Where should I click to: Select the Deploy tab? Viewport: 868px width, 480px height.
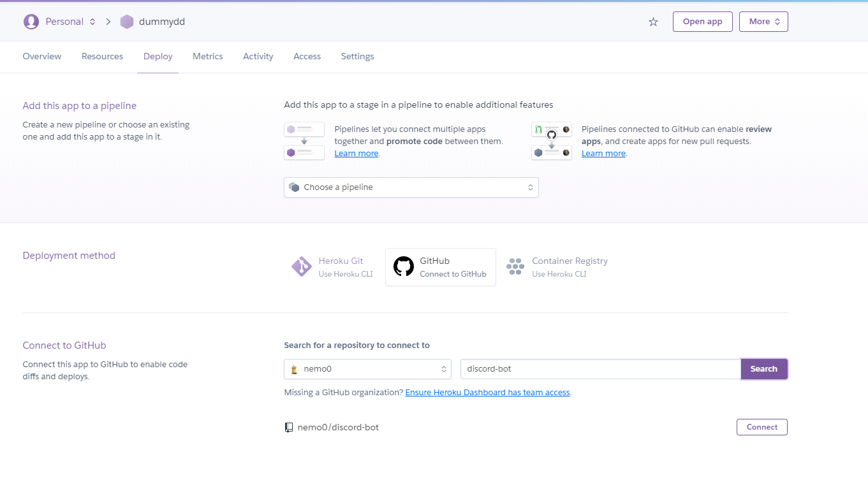point(158,57)
